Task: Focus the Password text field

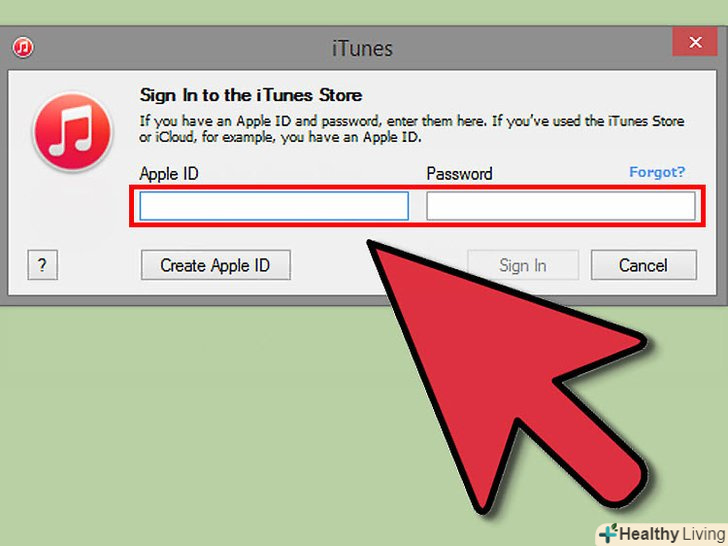Action: 561,206
